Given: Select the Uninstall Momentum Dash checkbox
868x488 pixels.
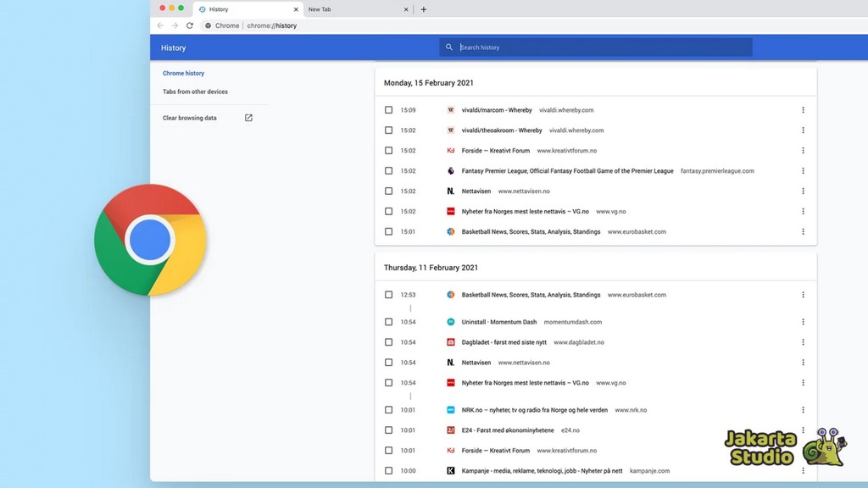Looking at the screenshot, I should [388, 322].
